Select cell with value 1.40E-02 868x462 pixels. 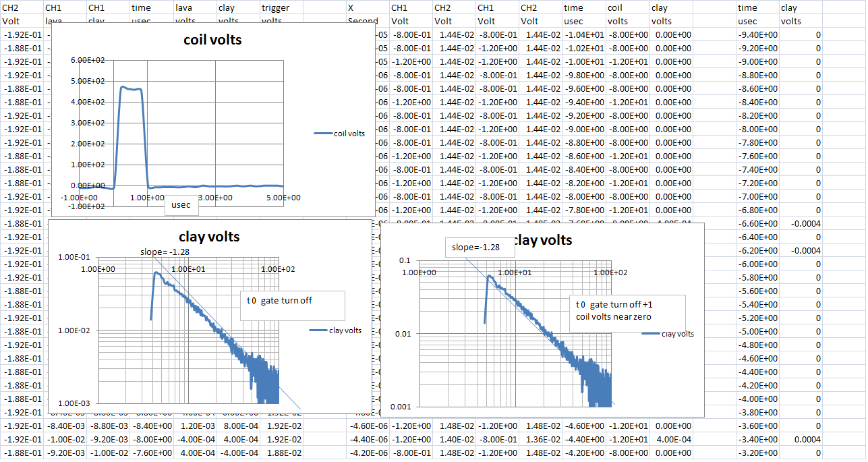(x=455, y=439)
